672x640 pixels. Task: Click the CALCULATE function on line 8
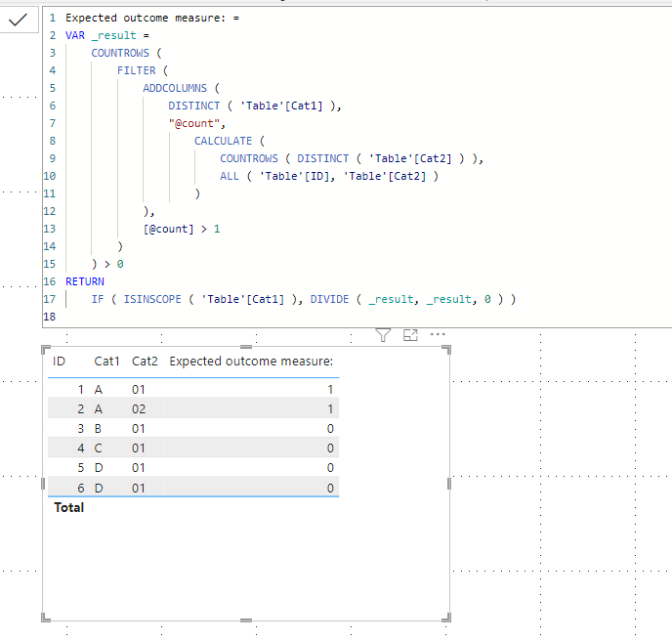tap(223, 141)
